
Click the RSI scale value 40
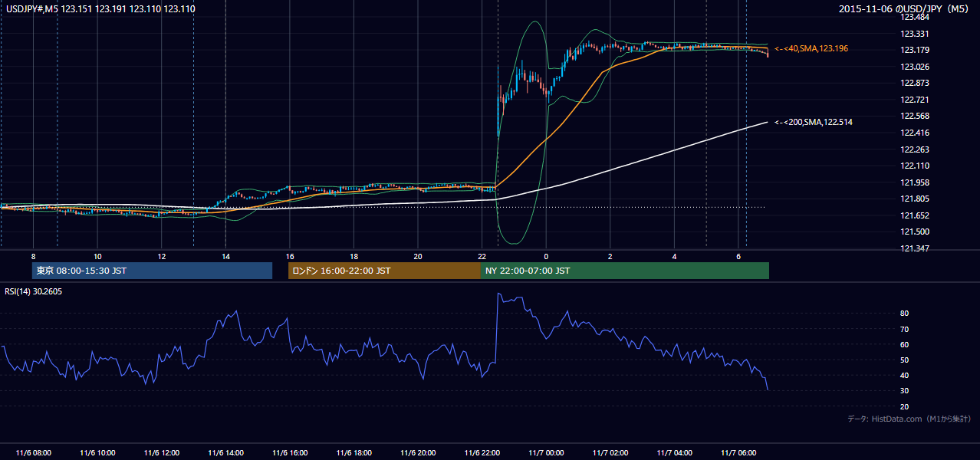pos(905,375)
